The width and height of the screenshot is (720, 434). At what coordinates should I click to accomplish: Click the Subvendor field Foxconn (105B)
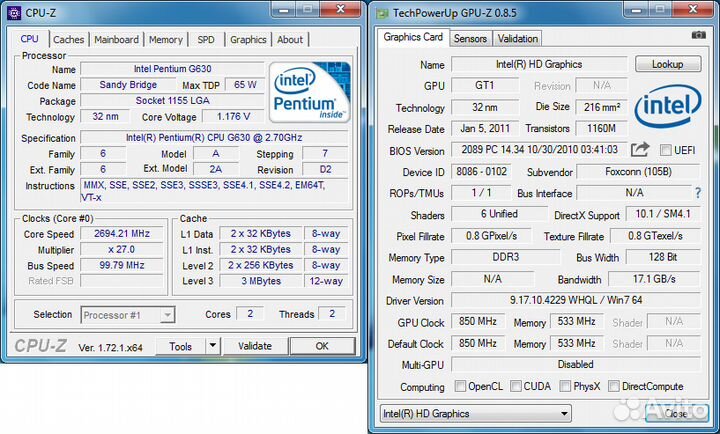point(638,172)
